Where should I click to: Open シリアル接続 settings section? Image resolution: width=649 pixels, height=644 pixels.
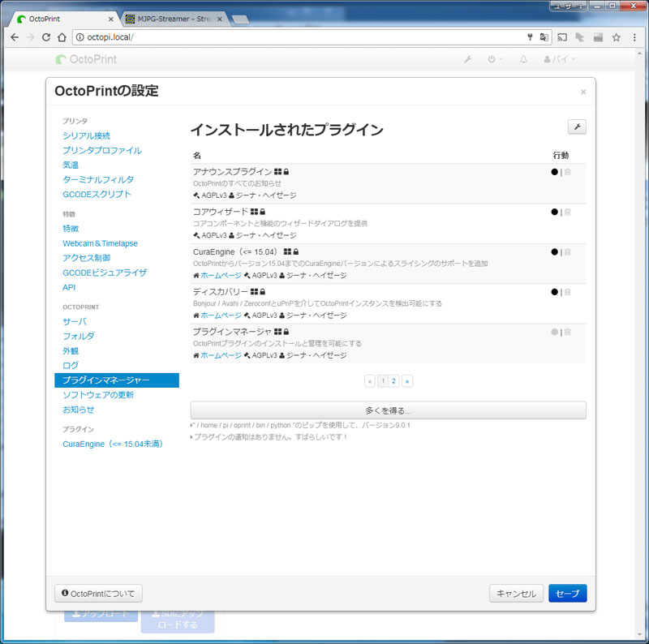pos(87,136)
